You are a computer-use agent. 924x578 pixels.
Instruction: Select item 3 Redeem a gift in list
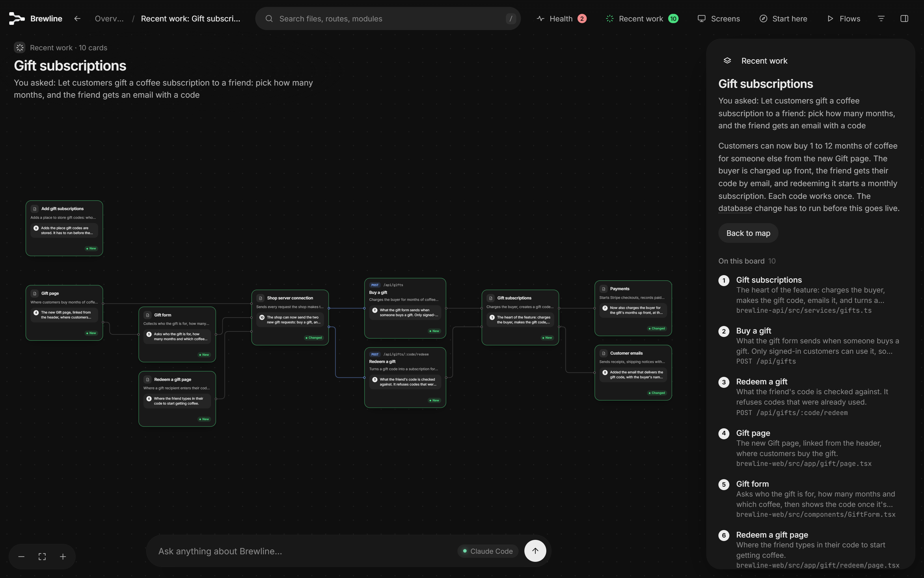click(810, 397)
